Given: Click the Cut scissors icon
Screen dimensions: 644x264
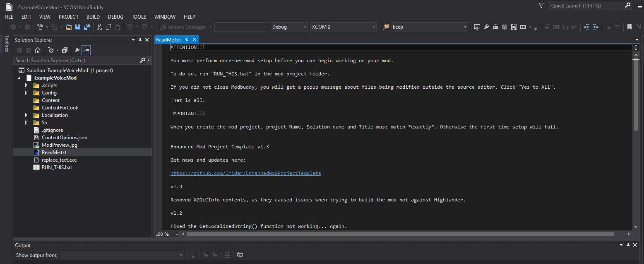Looking at the screenshot, I should pos(99,27).
